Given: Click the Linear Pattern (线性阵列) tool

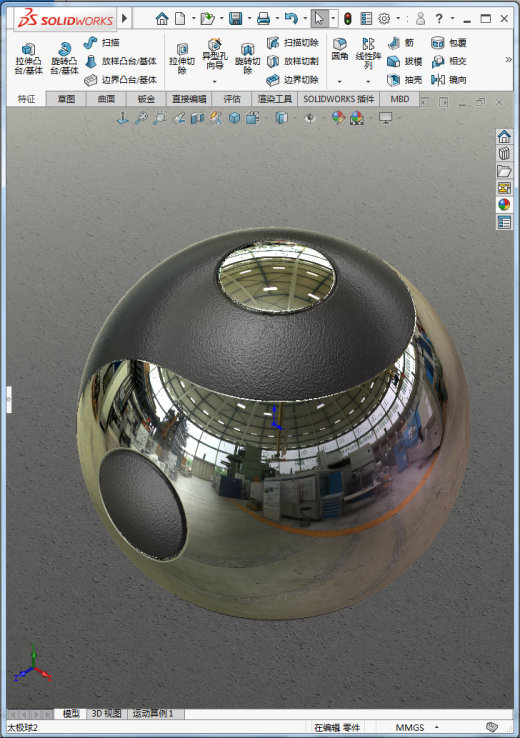Looking at the screenshot, I should (368, 53).
